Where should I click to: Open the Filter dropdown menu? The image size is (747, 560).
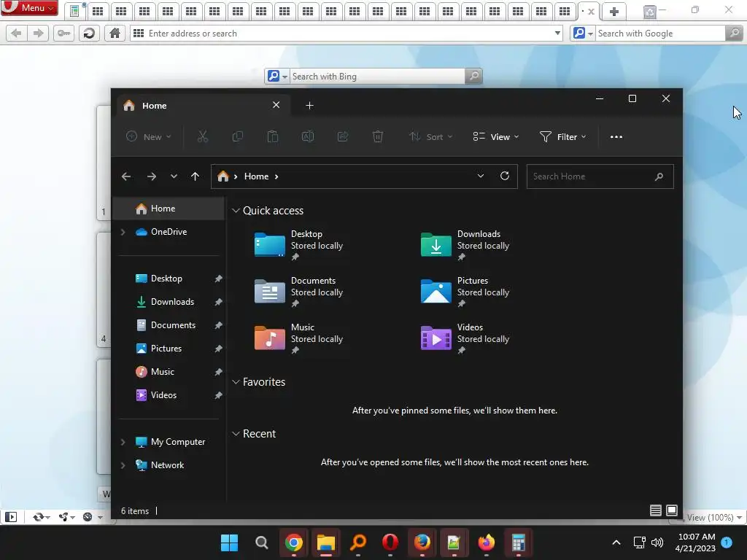(x=562, y=136)
